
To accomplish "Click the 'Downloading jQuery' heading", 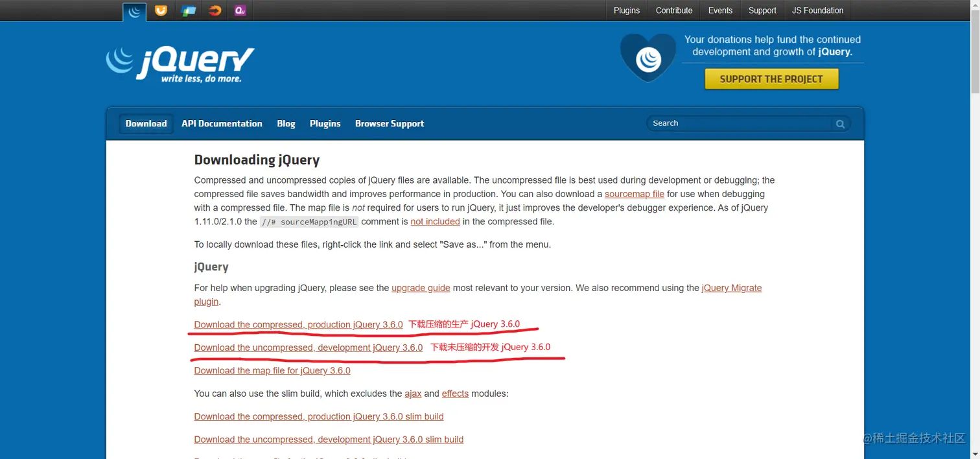I will tap(257, 159).
